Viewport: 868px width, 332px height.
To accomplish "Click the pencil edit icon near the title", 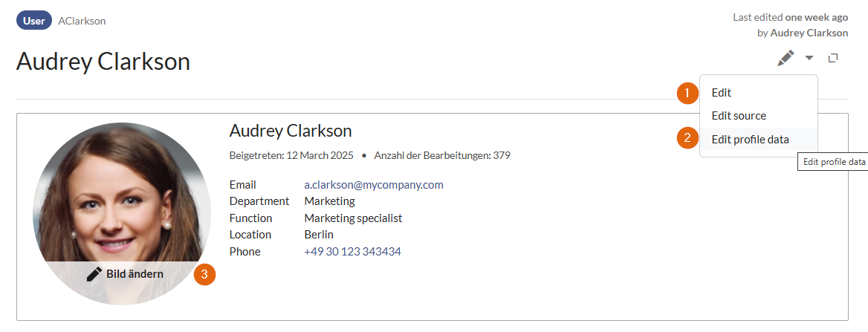I will (x=786, y=58).
